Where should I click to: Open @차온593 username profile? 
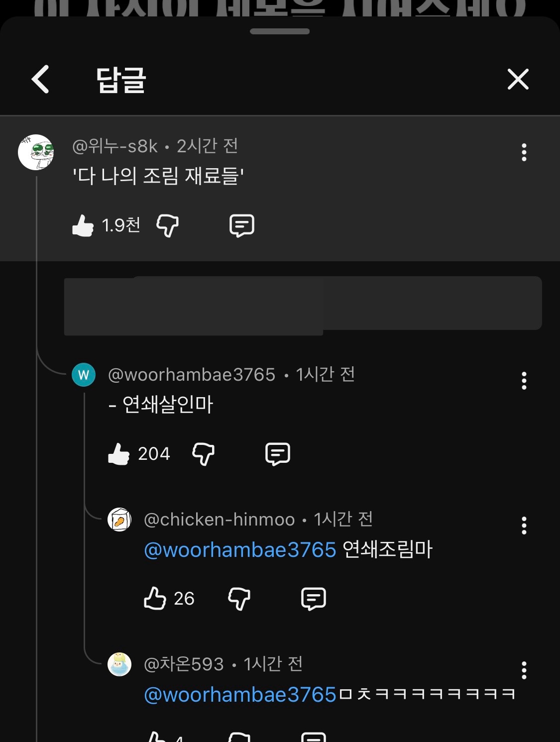pyautogui.click(x=184, y=664)
